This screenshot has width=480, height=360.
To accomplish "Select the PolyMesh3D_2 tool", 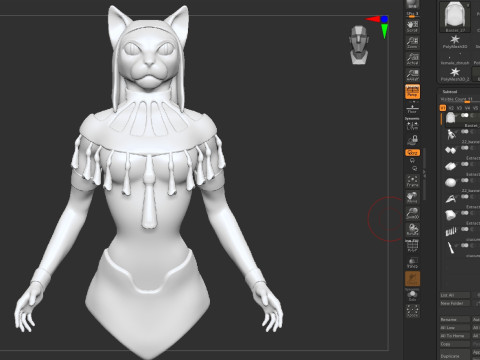I will click(455, 74).
